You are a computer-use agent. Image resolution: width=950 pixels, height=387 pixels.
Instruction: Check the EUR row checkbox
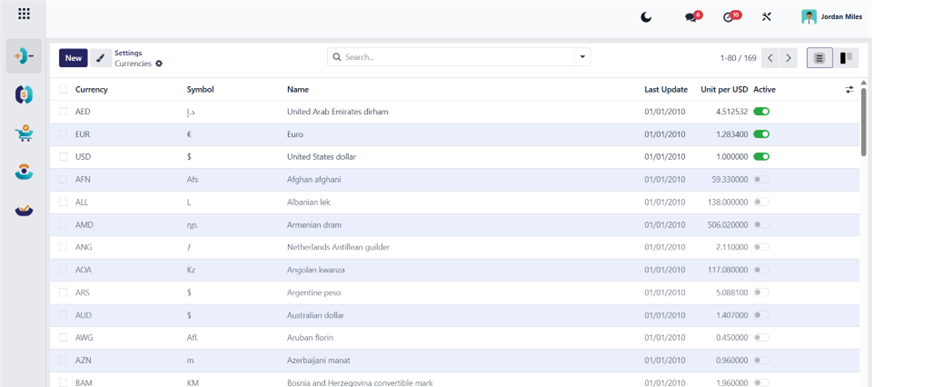[63, 134]
